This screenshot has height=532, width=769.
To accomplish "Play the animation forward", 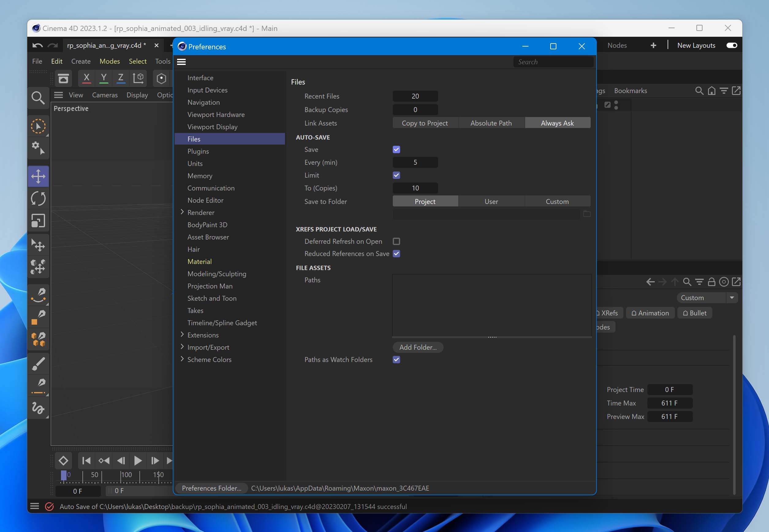I will (138, 461).
